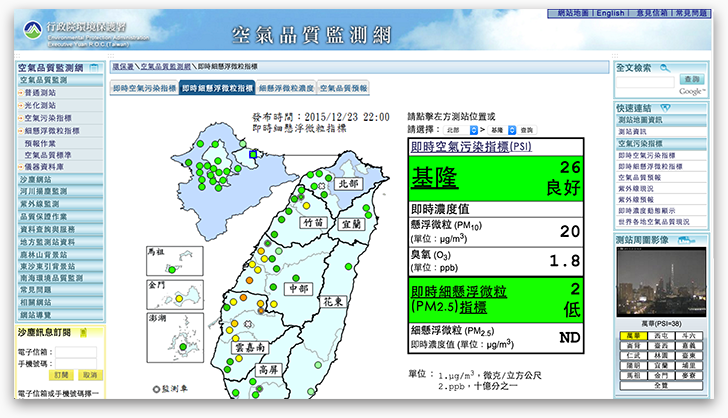
Task: Switch to 即時細懸浮微粒指標 tab
Action: [217, 88]
